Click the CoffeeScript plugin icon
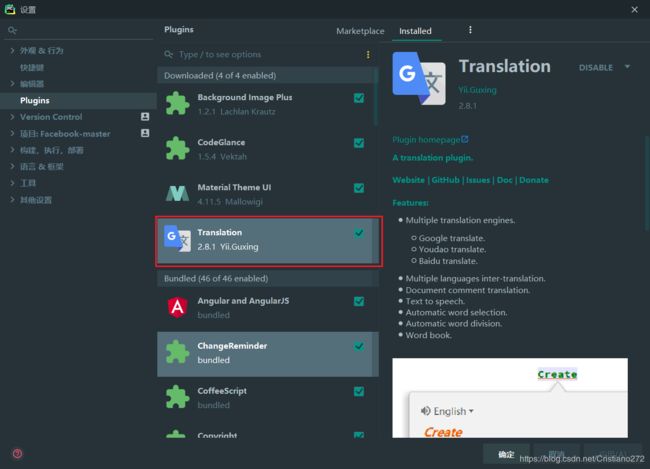The image size is (650, 469). [x=177, y=397]
